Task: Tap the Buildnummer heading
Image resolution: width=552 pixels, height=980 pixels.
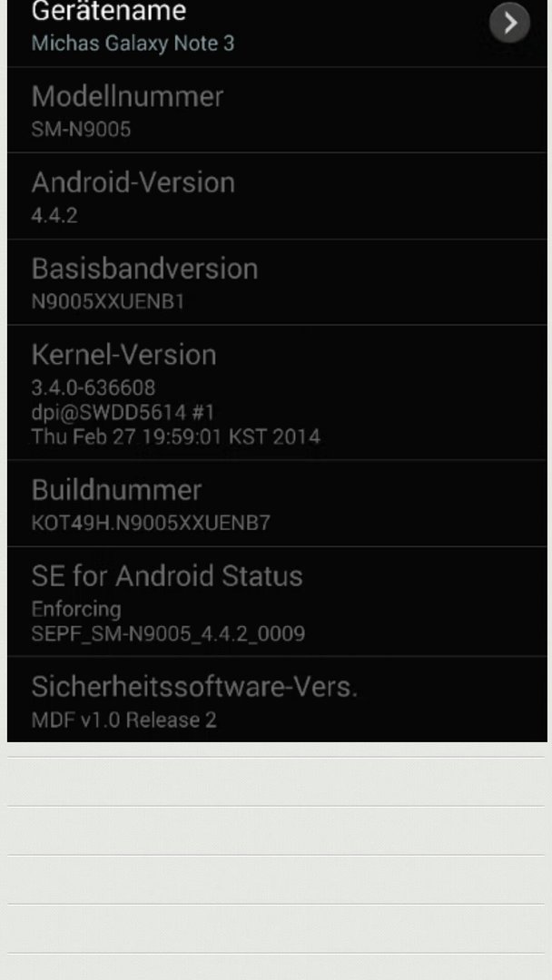Action: pos(116,490)
